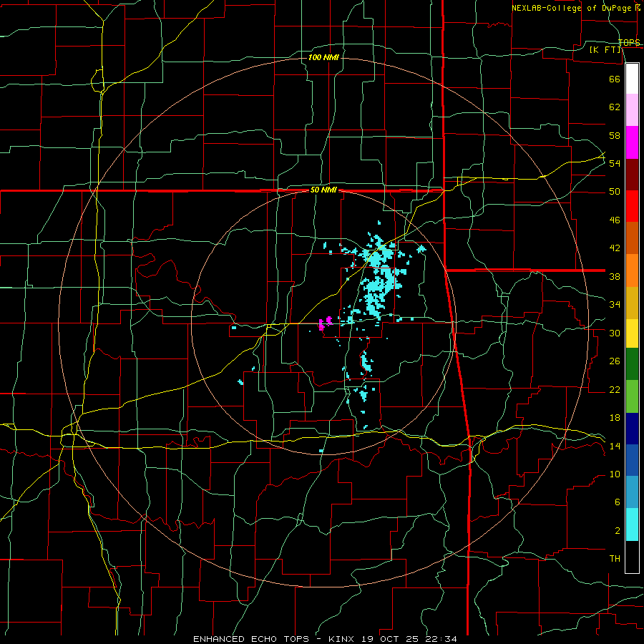Click the '18' legend value

point(615,418)
